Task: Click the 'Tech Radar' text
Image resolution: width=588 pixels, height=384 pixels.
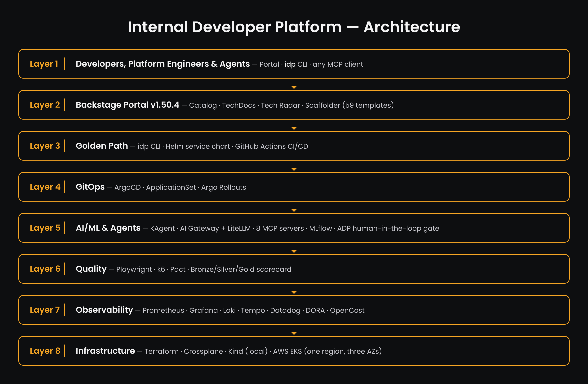Action: pyautogui.click(x=280, y=105)
